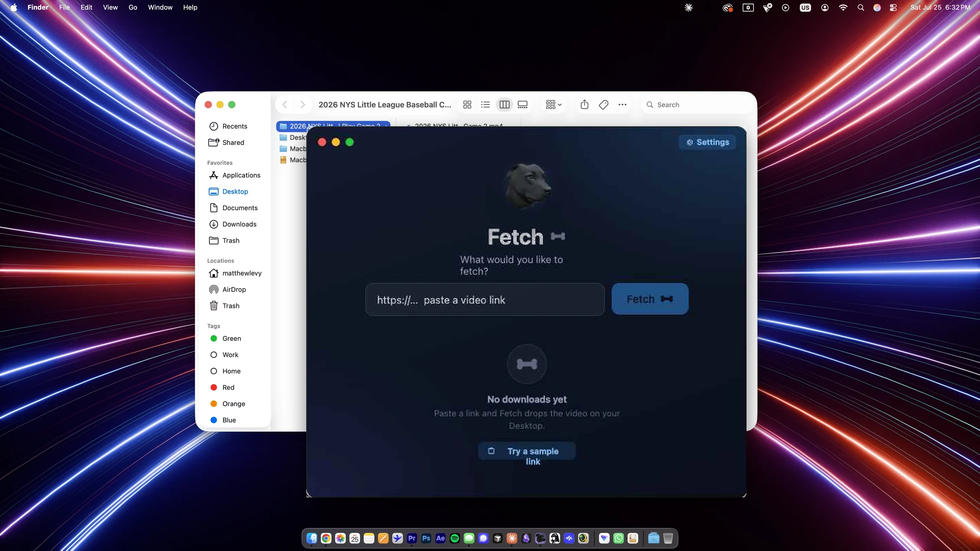Open the Window menu

(x=160, y=7)
